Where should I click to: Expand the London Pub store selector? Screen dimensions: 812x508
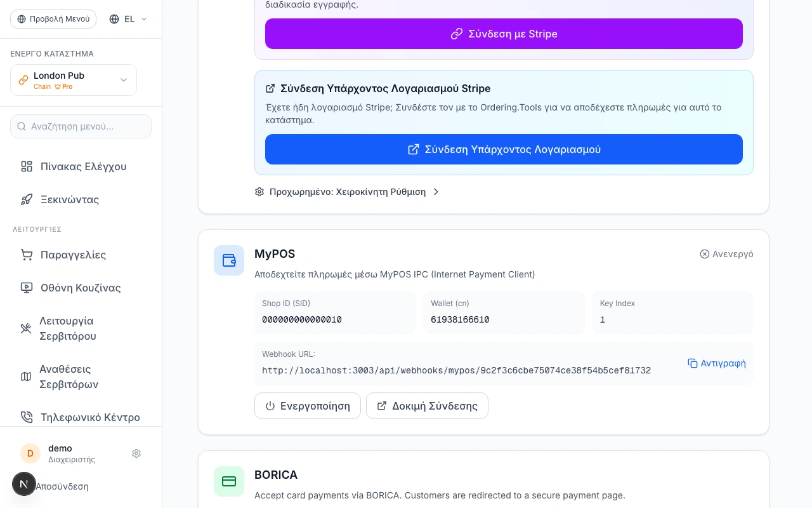pyautogui.click(x=74, y=80)
